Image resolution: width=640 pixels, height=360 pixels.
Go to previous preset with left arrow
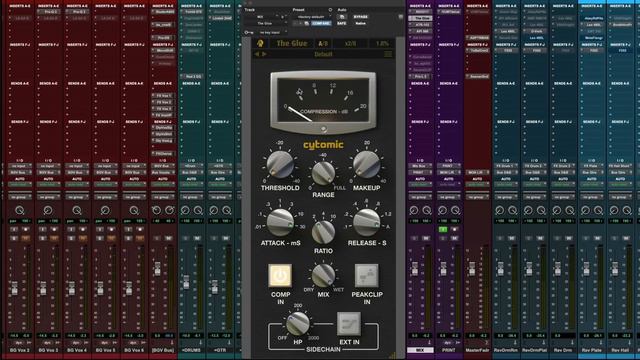point(257,54)
